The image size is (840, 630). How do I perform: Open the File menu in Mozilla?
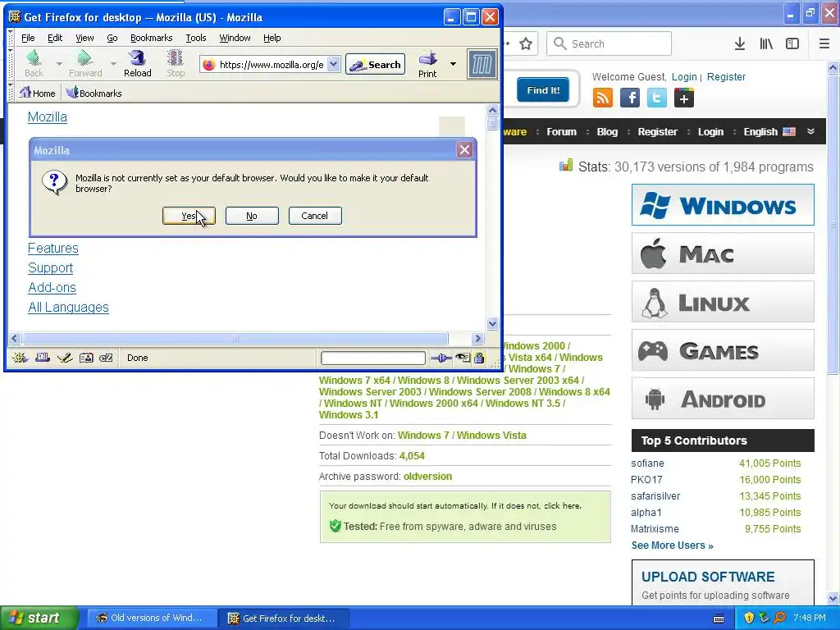coord(28,38)
